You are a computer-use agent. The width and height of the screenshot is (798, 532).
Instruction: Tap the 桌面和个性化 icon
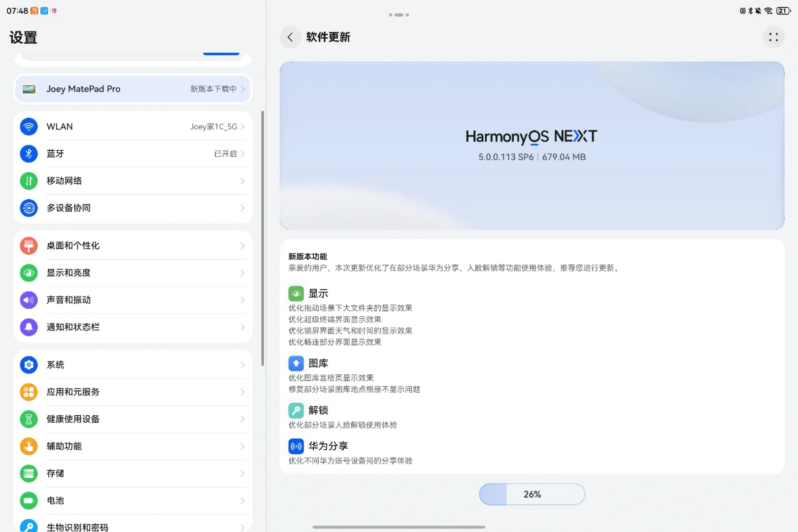(29, 245)
